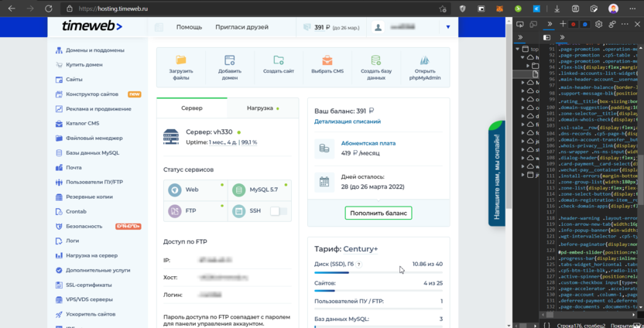Click the Добавить домен icon
Screen dimensions: 644x328
pos(229,60)
